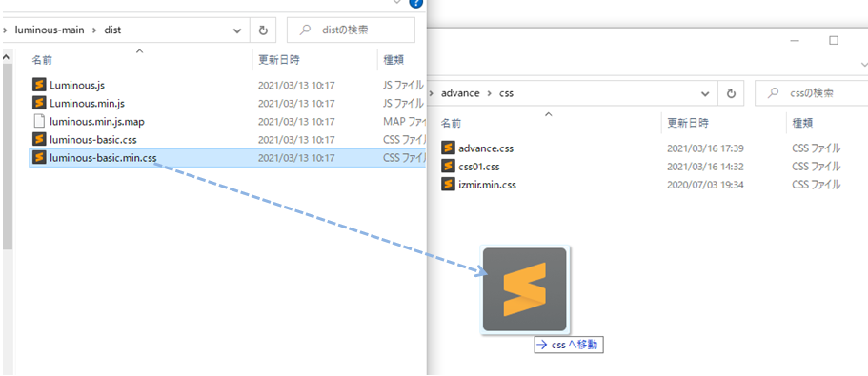This screenshot has width=868, height=376.
Task: Select luminous-basic.css file icon
Action: tap(39, 139)
